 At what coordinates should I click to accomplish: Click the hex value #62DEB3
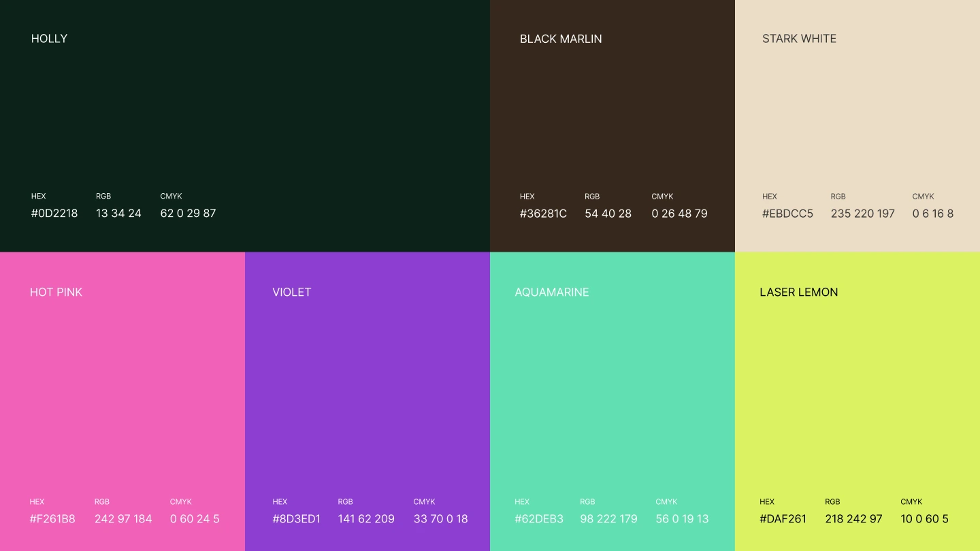539,519
